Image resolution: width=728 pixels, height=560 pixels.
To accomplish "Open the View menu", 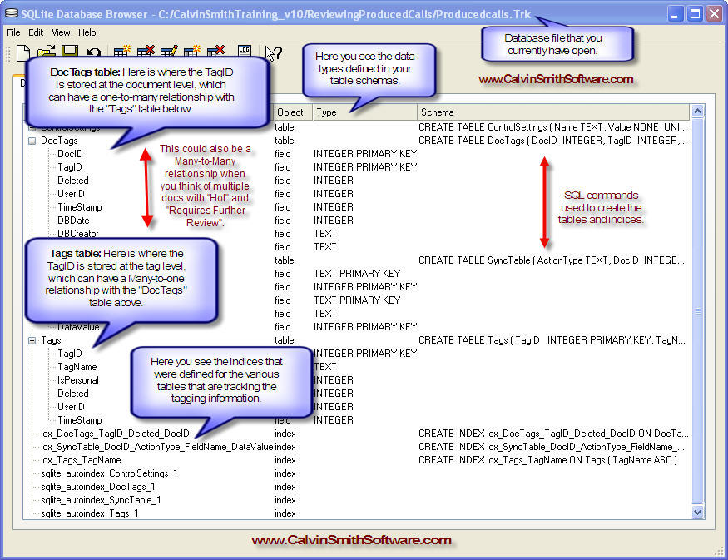I will click(x=61, y=32).
